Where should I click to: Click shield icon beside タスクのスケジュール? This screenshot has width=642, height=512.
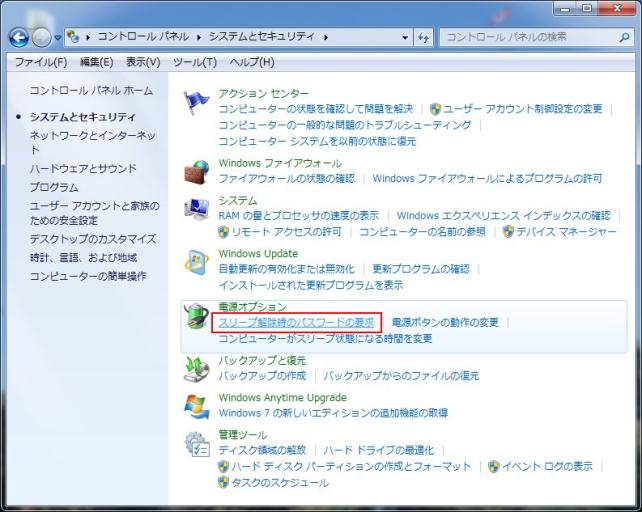(x=223, y=483)
